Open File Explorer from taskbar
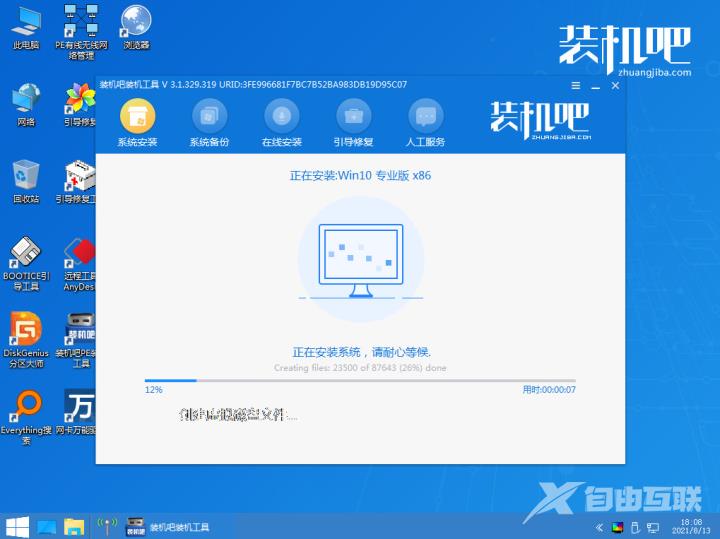This screenshot has height=539, width=720. coord(74,527)
